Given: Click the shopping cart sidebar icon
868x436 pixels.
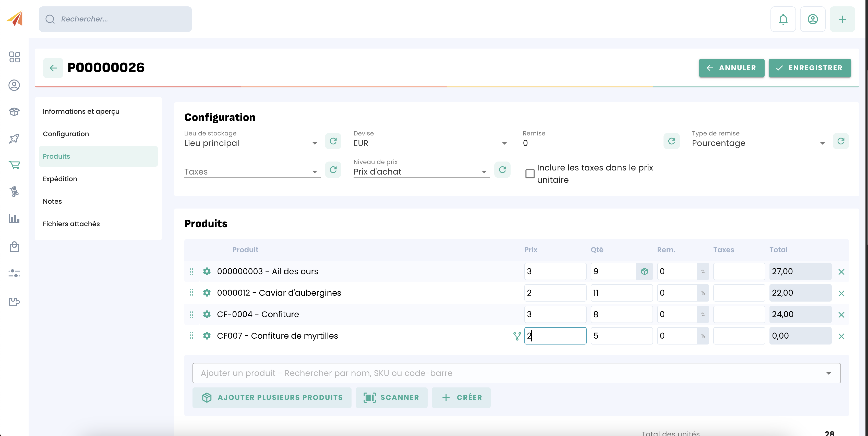Looking at the screenshot, I should (x=14, y=165).
